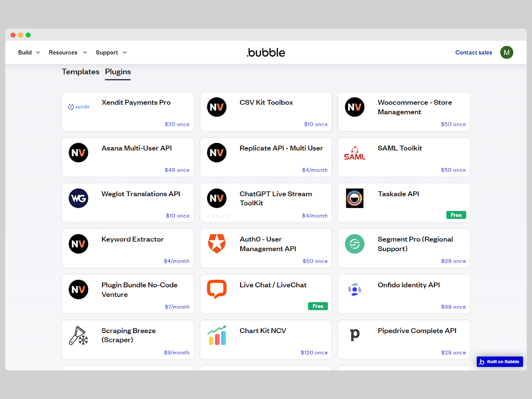Viewport: 532px width, 399px height.
Task: Expand the Resources dropdown menu
Action: tap(68, 52)
